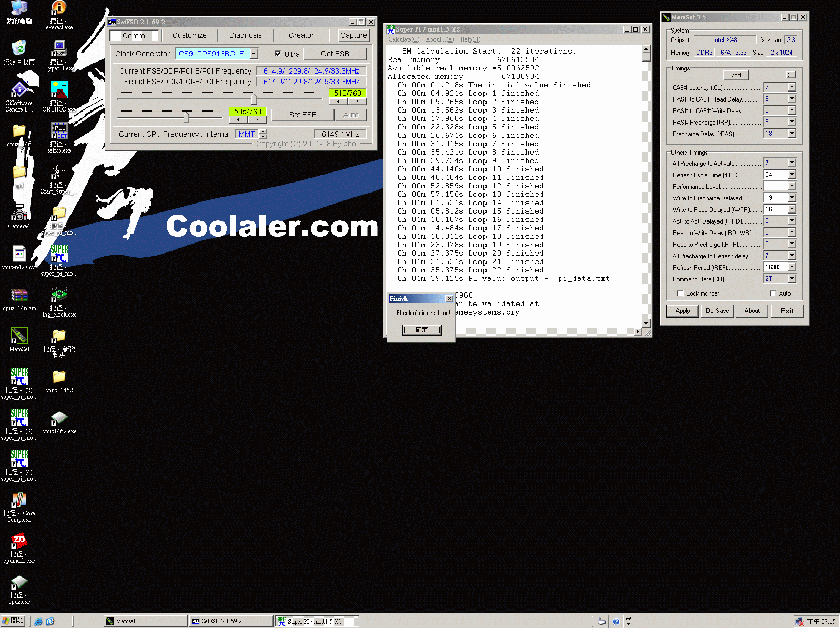Viewport: 840px width, 628px height.
Task: Open the Super PI (2) shortcut icon
Action: (19, 383)
